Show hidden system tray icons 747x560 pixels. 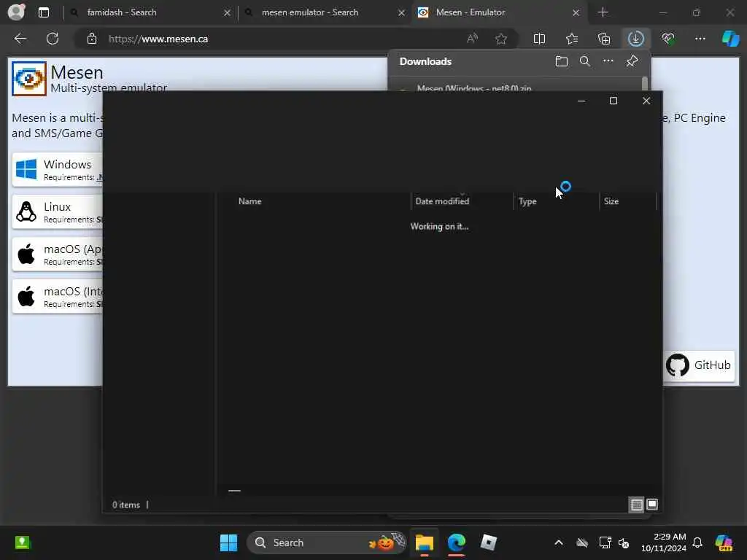click(x=559, y=542)
